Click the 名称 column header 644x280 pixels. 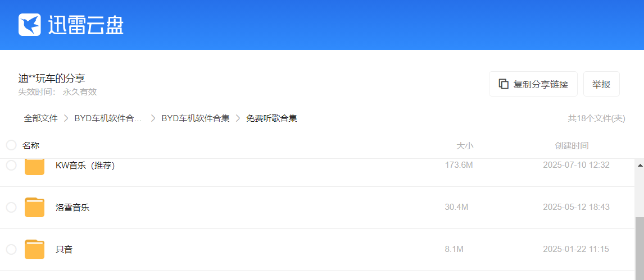31,146
